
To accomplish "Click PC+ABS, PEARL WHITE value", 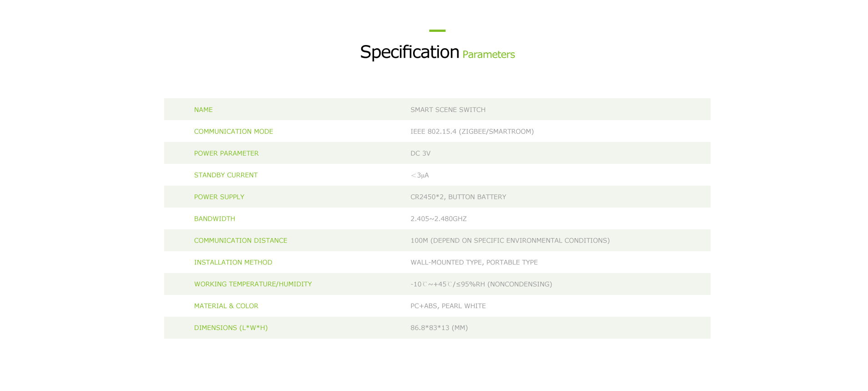I will (448, 306).
